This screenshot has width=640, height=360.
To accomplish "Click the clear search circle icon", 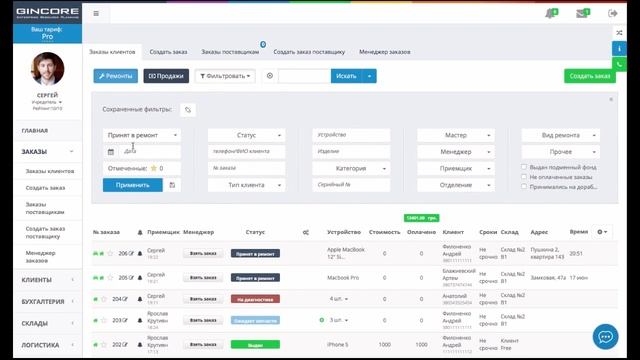I will point(270,76).
